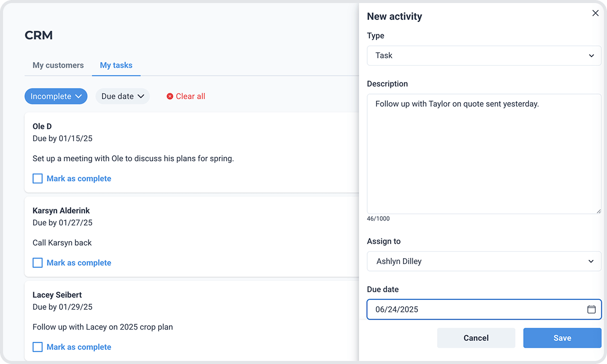Close the New activity panel with the X
This screenshot has height=364, width=607.
[595, 13]
